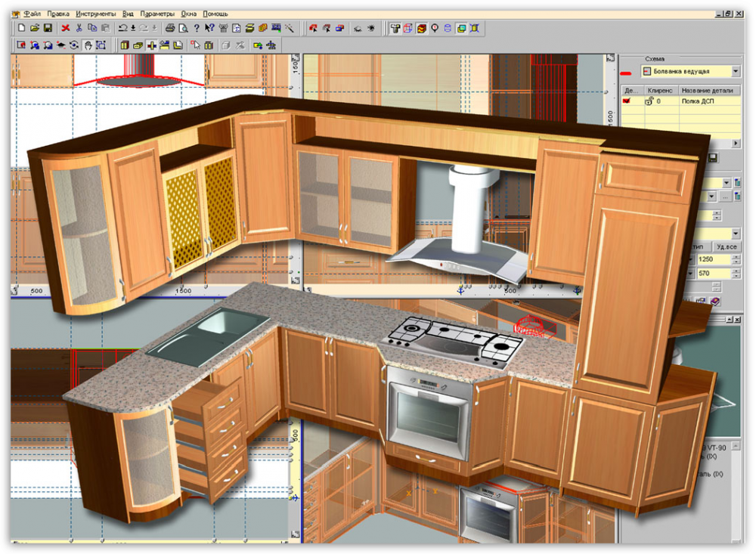Click the red X delete icon
The height and width of the screenshot is (554, 756).
tap(66, 28)
